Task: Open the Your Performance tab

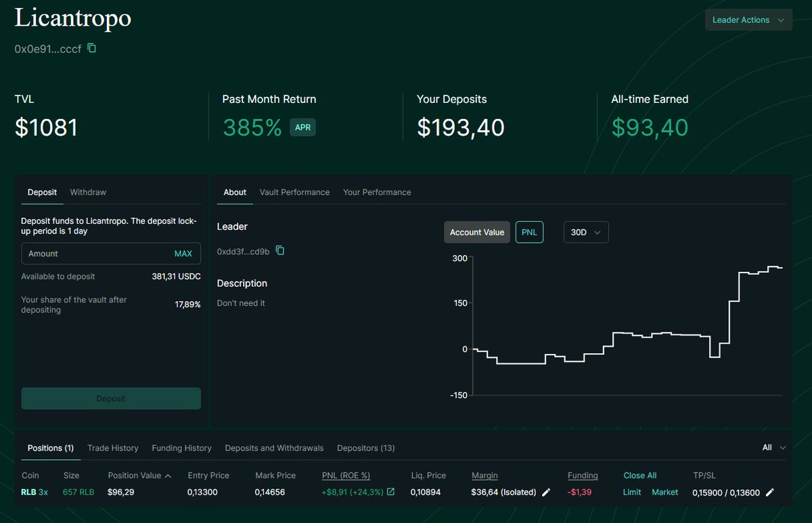Action: [x=377, y=192]
